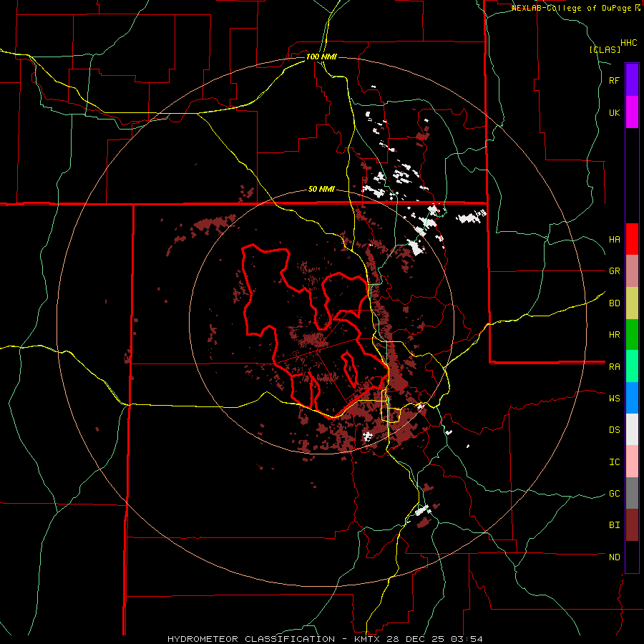Click the [CLAS] legend header
This screenshot has width=644, height=644.
pyautogui.click(x=605, y=49)
